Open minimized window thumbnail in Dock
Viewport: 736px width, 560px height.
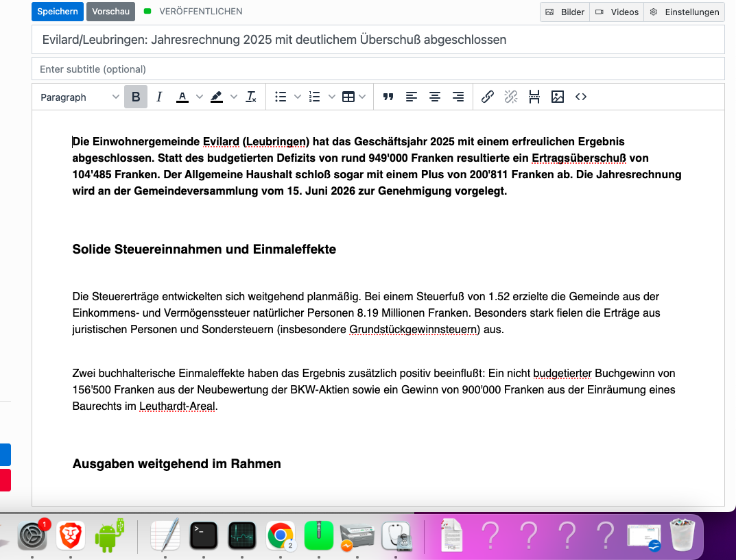[645, 537]
